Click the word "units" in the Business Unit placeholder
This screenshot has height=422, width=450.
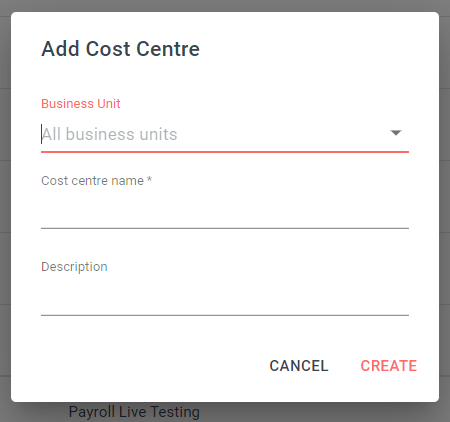pyautogui.click(x=158, y=134)
